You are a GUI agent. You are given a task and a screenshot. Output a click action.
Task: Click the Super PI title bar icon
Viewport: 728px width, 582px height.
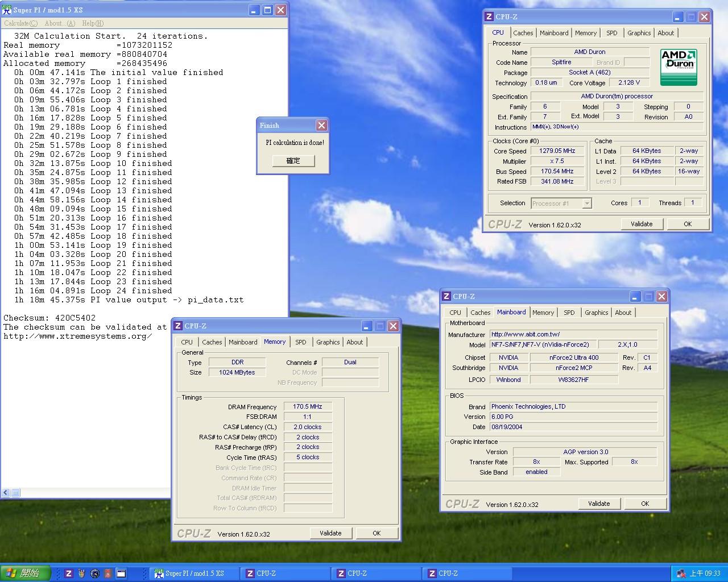7,10
